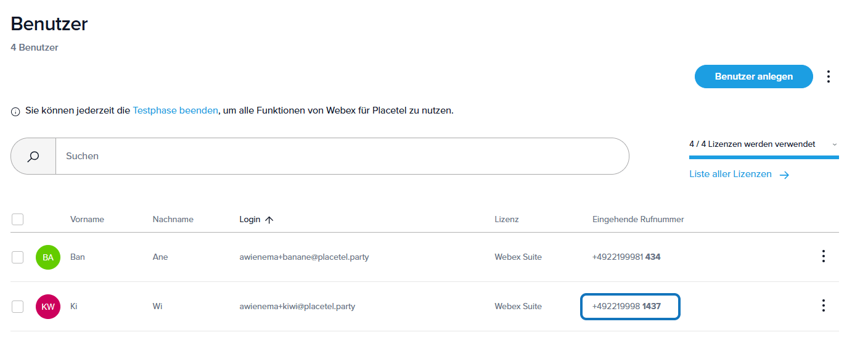Toggle the select-all checkbox in the table header
This screenshot has width=868, height=340.
[x=18, y=219]
